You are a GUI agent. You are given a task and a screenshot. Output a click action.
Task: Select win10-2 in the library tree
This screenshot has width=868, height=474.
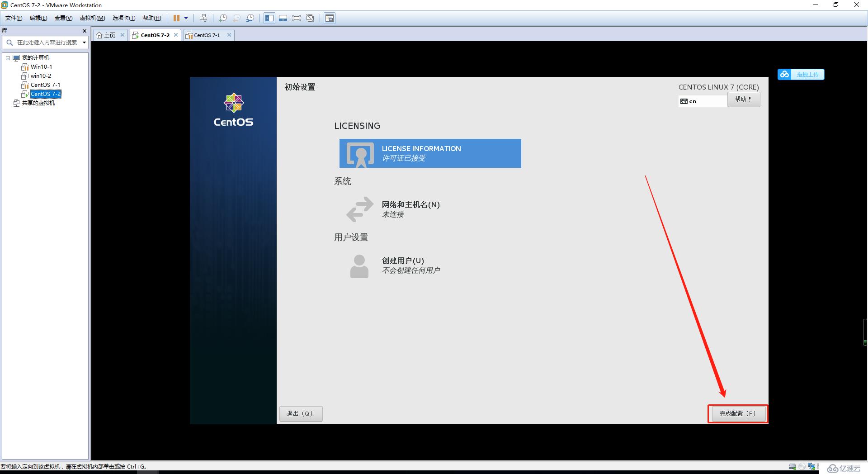tap(41, 76)
